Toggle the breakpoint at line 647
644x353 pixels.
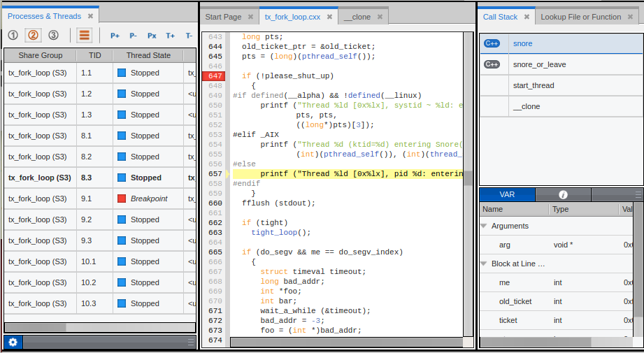(215, 75)
